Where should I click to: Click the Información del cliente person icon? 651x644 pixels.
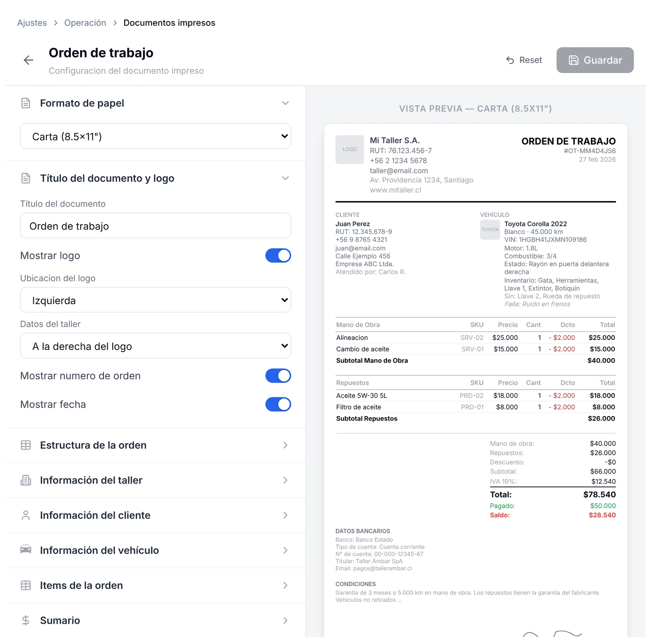(x=26, y=515)
